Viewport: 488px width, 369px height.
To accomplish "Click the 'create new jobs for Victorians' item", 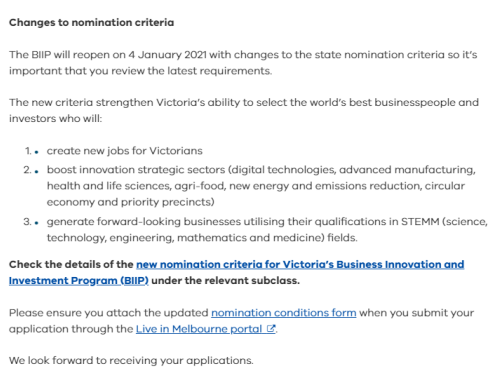I will tap(124, 151).
